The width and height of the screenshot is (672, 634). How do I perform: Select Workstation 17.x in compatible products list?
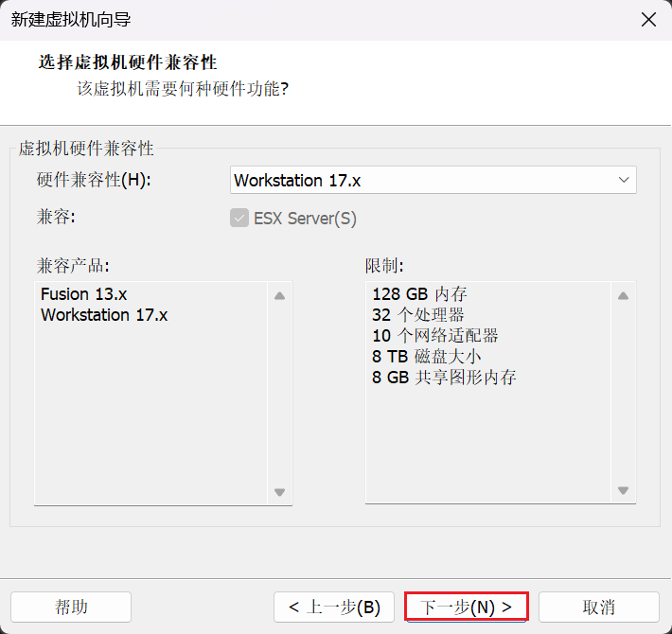(x=104, y=315)
